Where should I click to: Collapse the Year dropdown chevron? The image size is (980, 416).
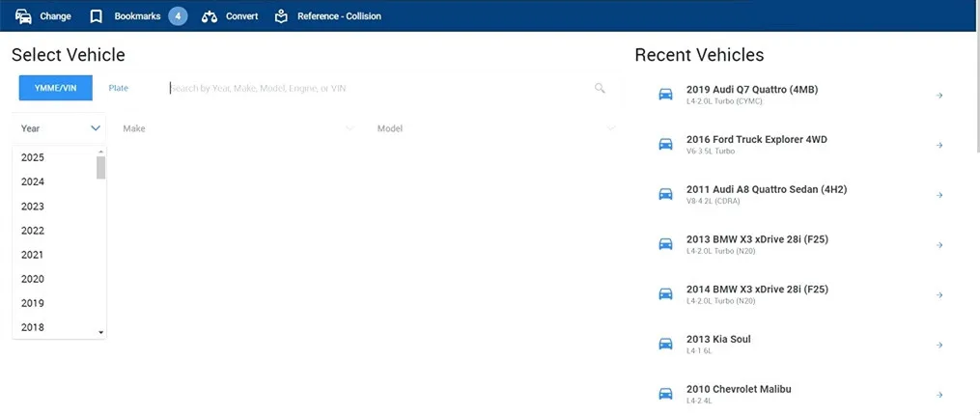pyautogui.click(x=96, y=128)
